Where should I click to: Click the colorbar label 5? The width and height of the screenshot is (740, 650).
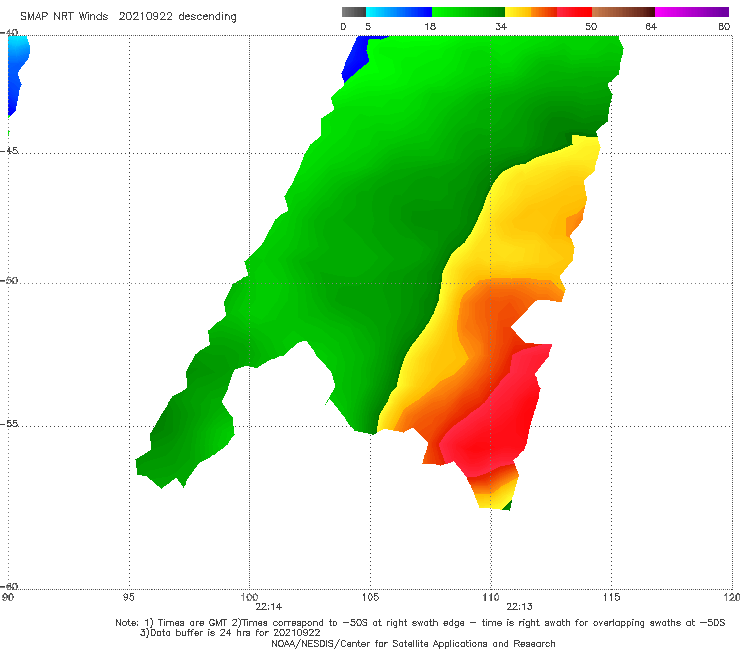[368, 26]
